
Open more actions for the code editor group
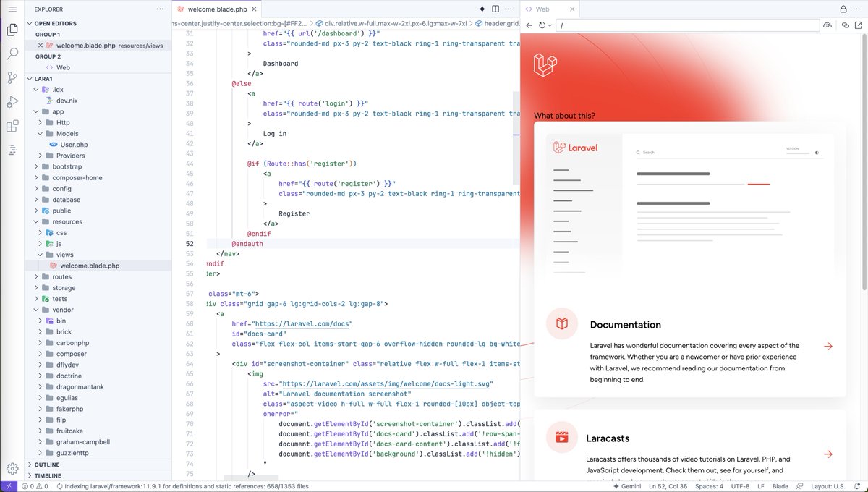coord(510,9)
